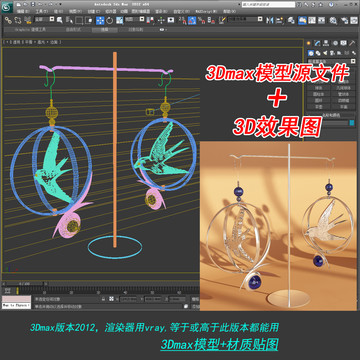Click the Unlink Selection tool
The image size is (360, 360).
[x=18, y=20]
